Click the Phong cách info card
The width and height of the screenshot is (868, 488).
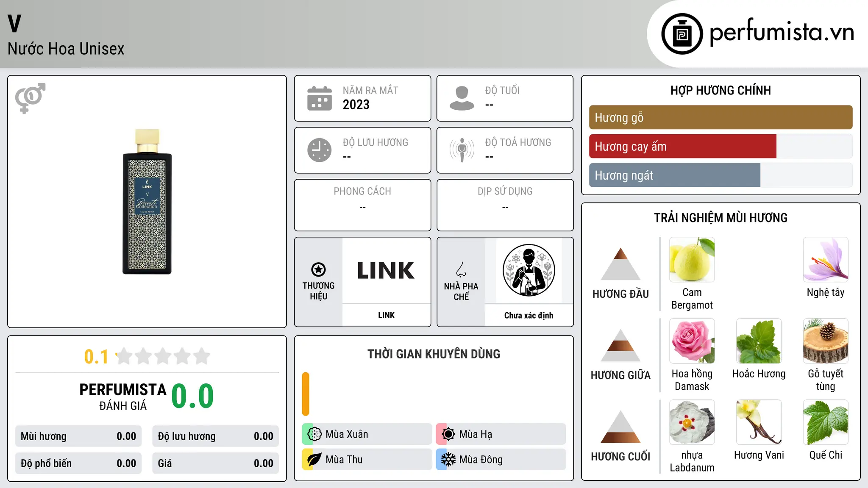pyautogui.click(x=362, y=205)
